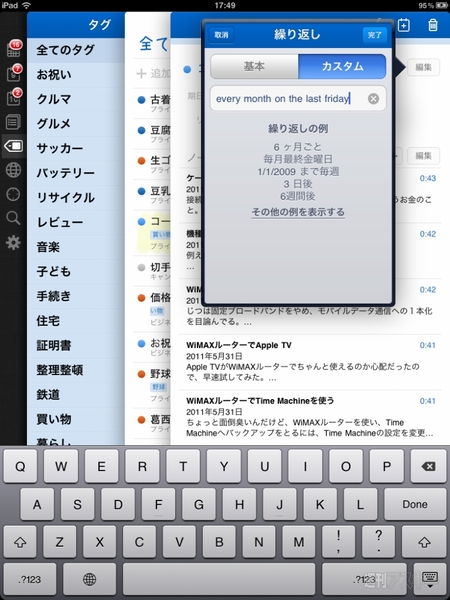The image size is (450, 600).
Task: Toggle the blue dot of 古着 task
Action: click(x=141, y=100)
